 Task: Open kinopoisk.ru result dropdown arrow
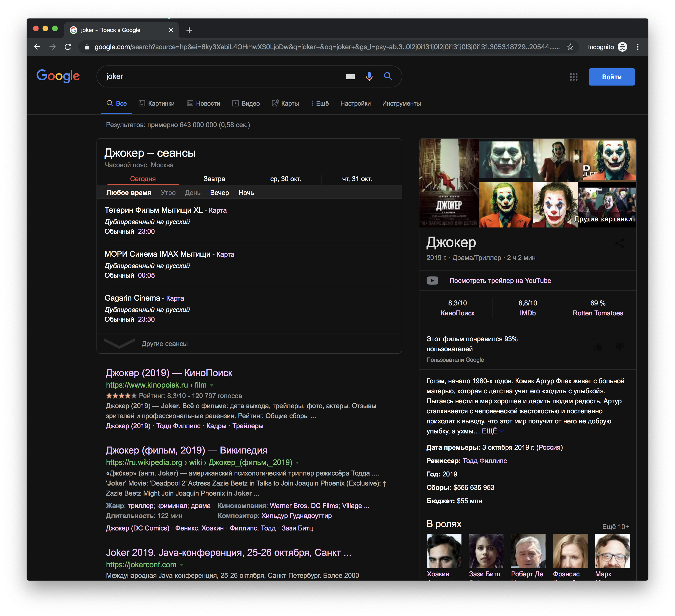click(212, 386)
